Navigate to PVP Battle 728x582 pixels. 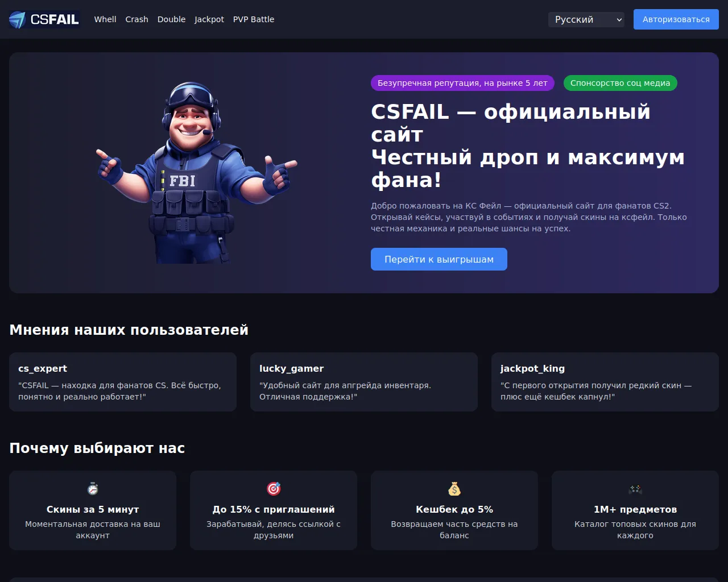coord(254,19)
